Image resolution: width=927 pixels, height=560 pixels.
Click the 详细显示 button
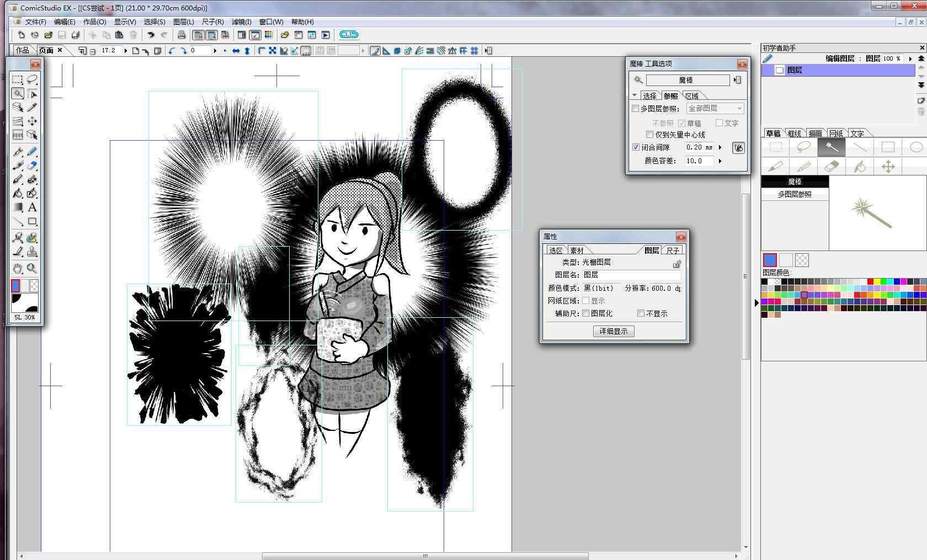click(614, 331)
